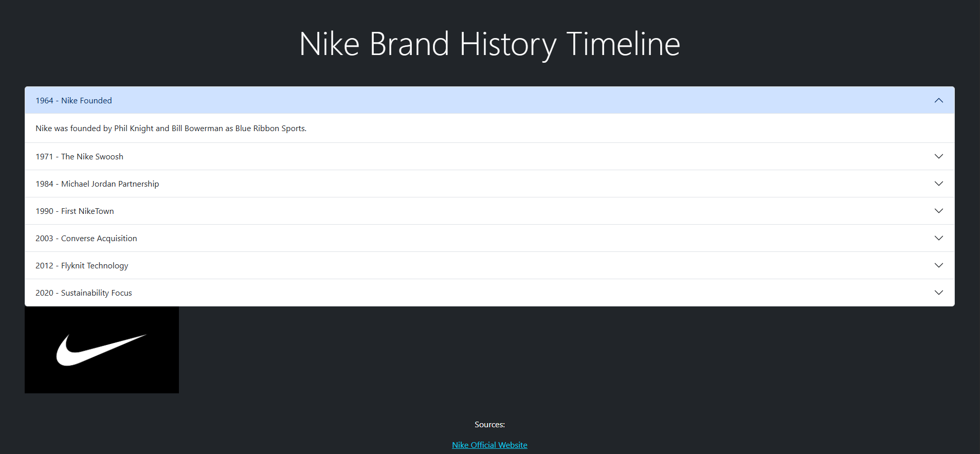Show '2003 - Converse Acquisition' details
The width and height of the screenshot is (980, 454).
86,238
